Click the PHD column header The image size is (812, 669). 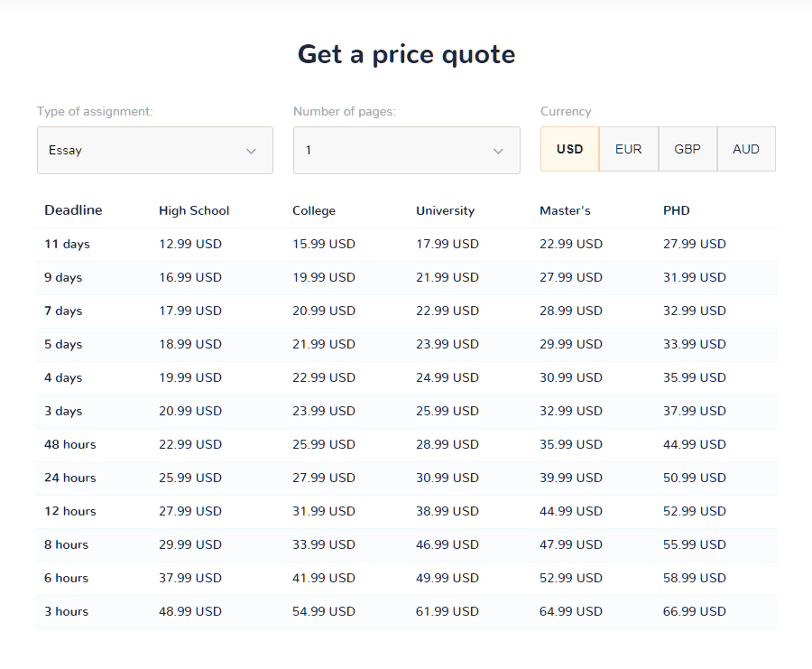tap(677, 211)
